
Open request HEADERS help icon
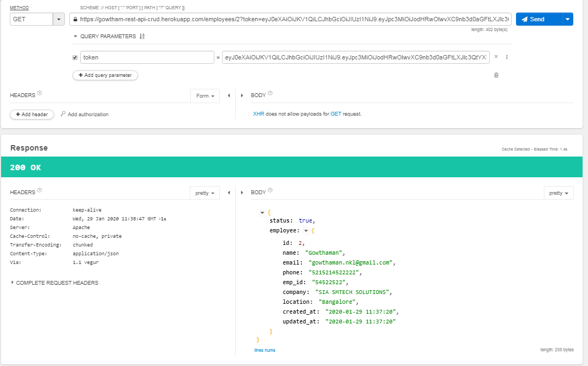tap(40, 93)
